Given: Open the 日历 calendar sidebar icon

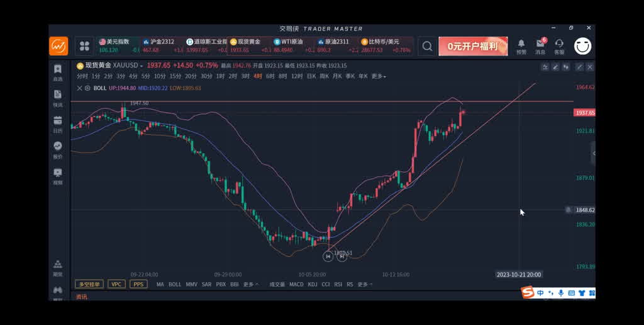Looking at the screenshot, I should pyautogui.click(x=58, y=123).
